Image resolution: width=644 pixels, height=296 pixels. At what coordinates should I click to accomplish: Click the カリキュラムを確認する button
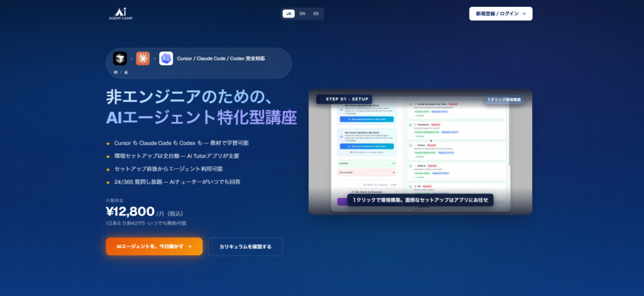245,247
